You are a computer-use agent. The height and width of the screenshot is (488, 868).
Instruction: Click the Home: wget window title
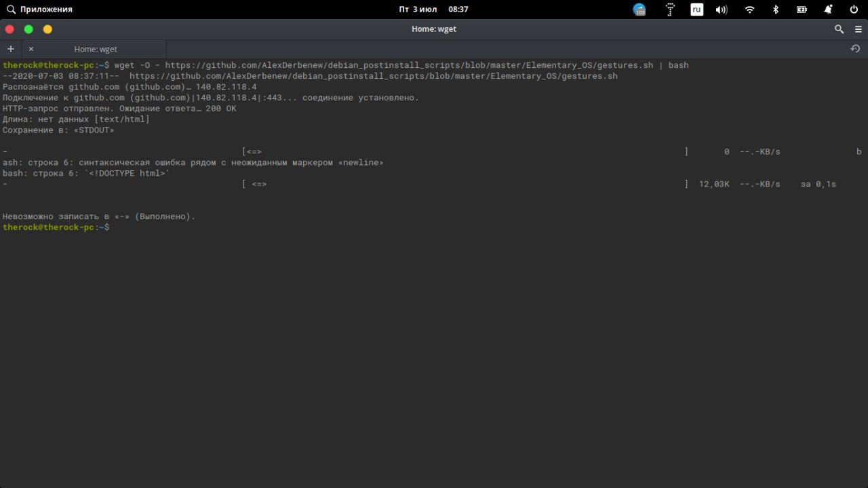pyautogui.click(x=434, y=29)
